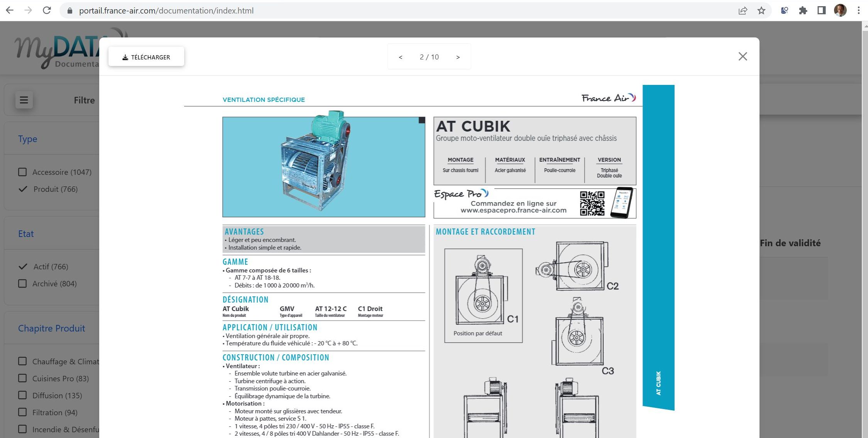Click the France Air logo in the document

pos(609,98)
